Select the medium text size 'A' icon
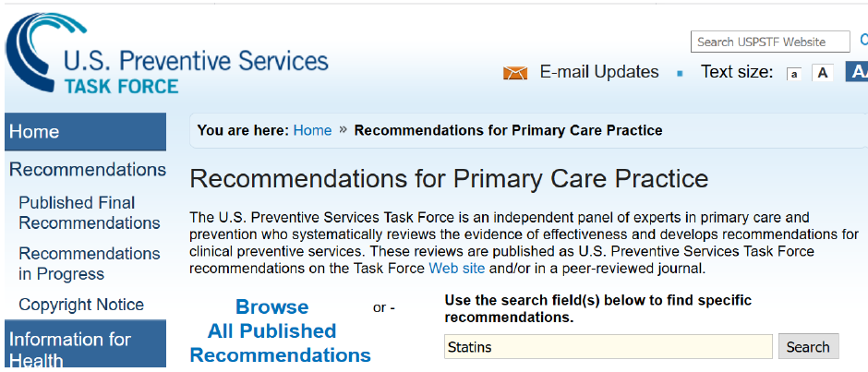 tap(823, 73)
